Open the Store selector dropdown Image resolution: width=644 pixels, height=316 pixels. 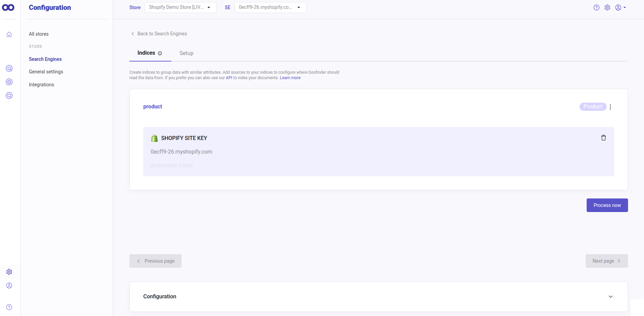pos(180,7)
